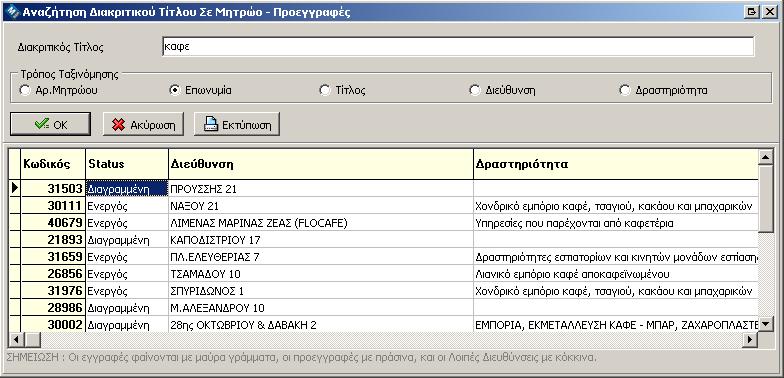This screenshot has width=784, height=378.
Task: Click the Διακριτικός Τίτλος input field
Action: click(458, 47)
